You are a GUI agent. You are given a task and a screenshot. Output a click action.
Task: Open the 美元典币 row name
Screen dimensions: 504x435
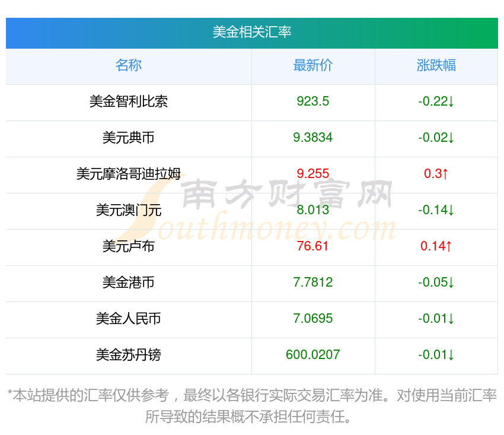(x=129, y=138)
